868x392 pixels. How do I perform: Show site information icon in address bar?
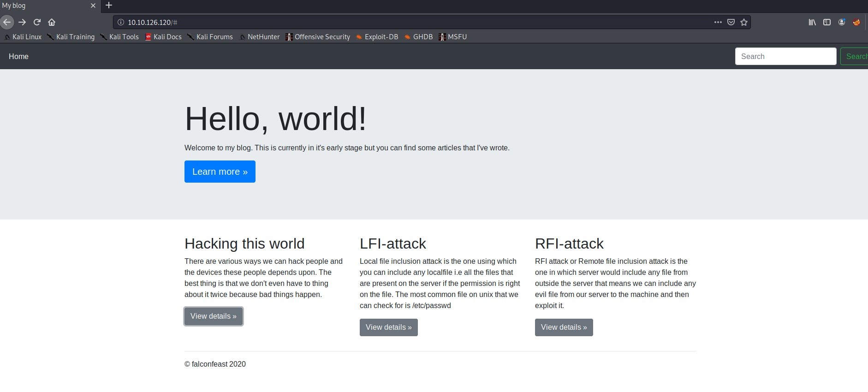pos(121,22)
